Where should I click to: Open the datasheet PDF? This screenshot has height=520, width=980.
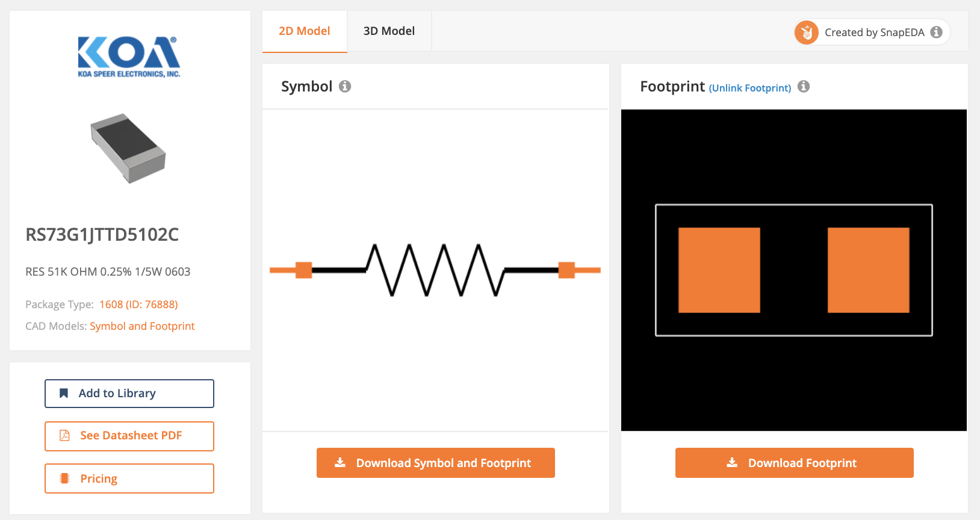[129, 436]
